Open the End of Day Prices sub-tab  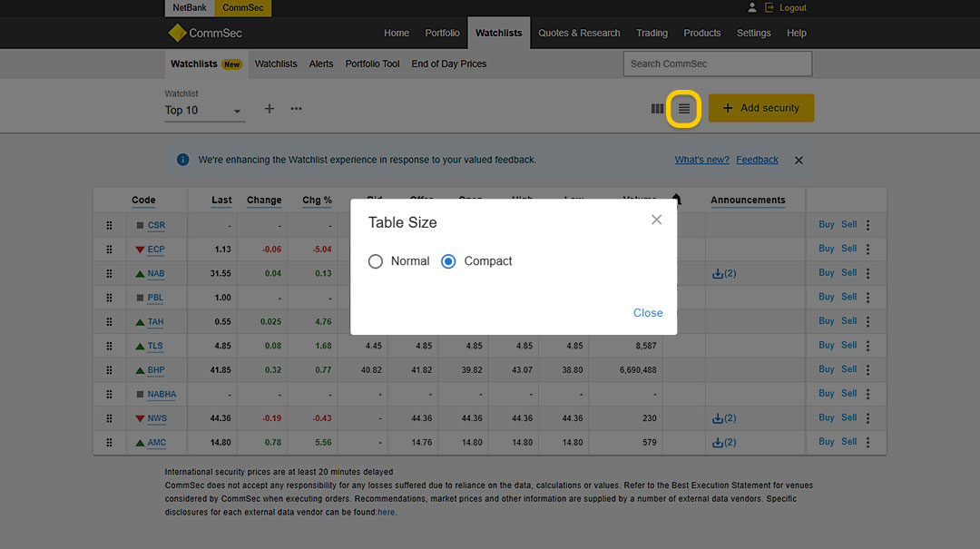coord(449,64)
